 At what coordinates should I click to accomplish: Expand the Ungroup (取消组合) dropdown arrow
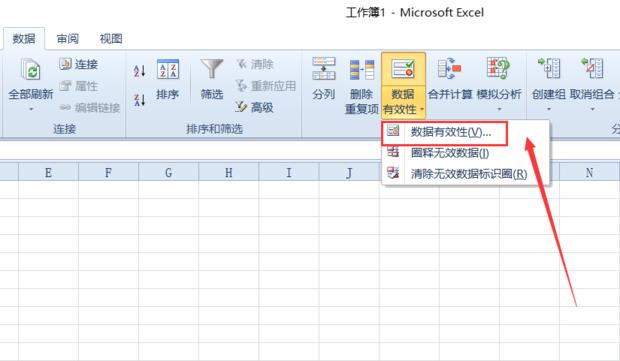[x=592, y=109]
